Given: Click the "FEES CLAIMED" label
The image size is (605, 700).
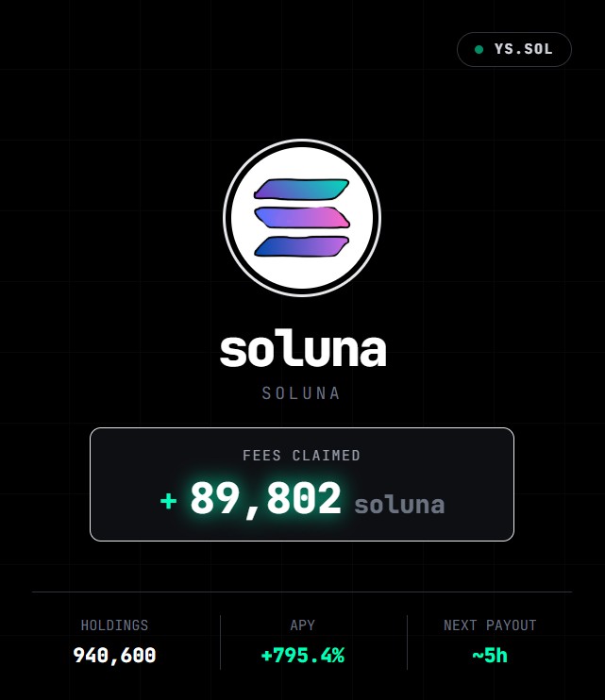Looking at the screenshot, I should [301, 456].
